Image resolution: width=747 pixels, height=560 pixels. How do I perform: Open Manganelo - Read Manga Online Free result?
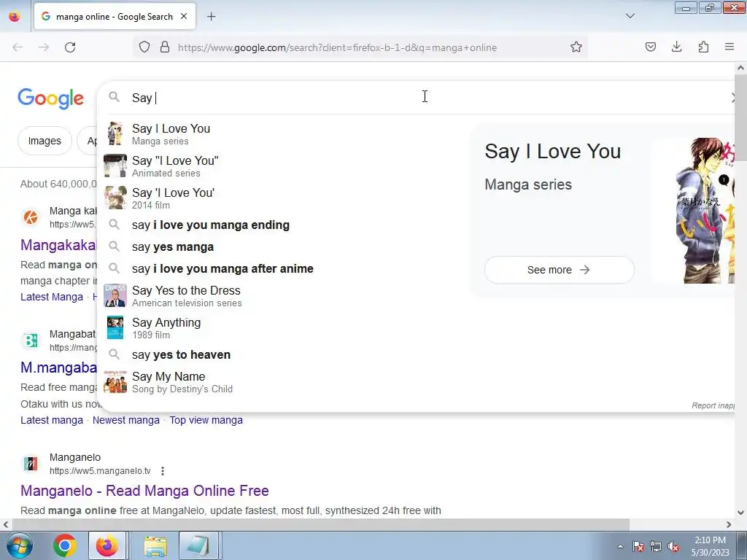coord(144,491)
